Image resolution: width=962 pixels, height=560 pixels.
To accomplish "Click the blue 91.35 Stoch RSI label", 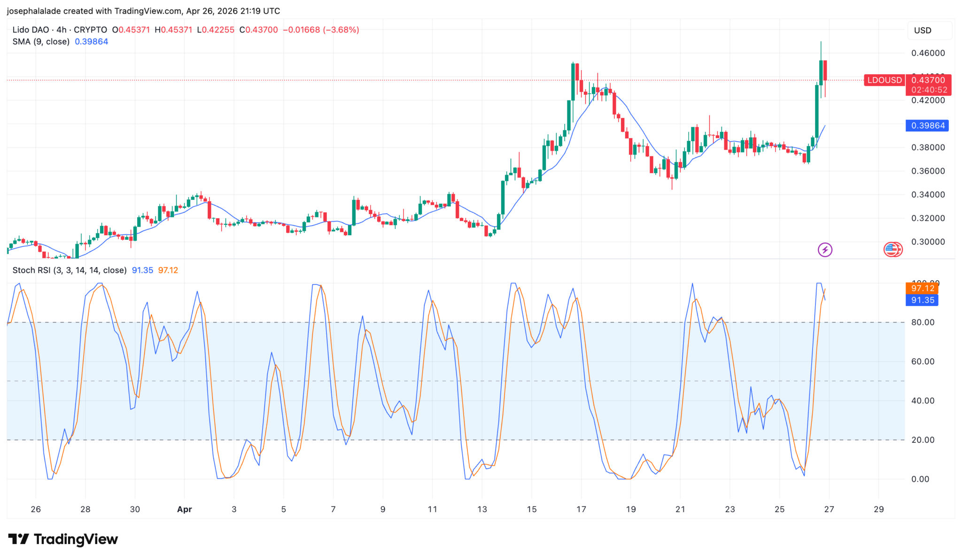I will [922, 300].
